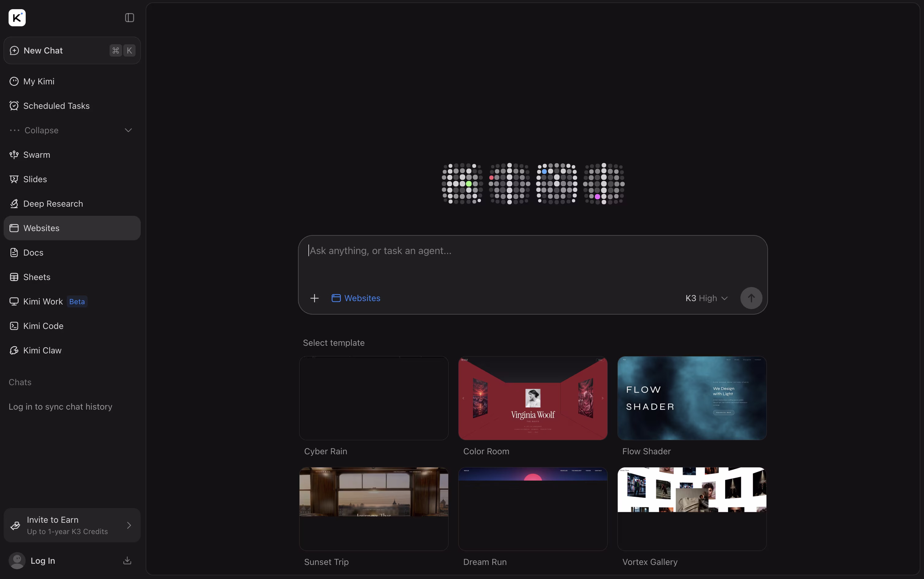924x579 pixels.
Task: Select the Cyber Rain template
Action: coord(374,398)
